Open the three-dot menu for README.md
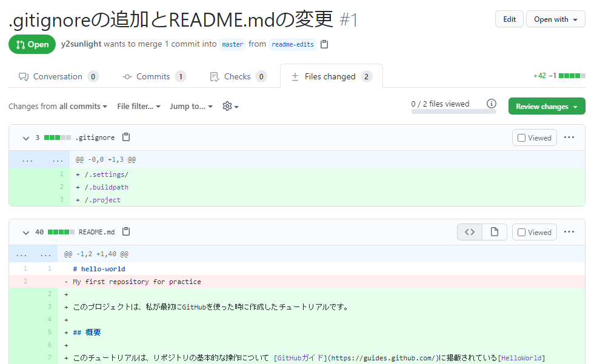The width and height of the screenshot is (597, 364). click(x=569, y=232)
